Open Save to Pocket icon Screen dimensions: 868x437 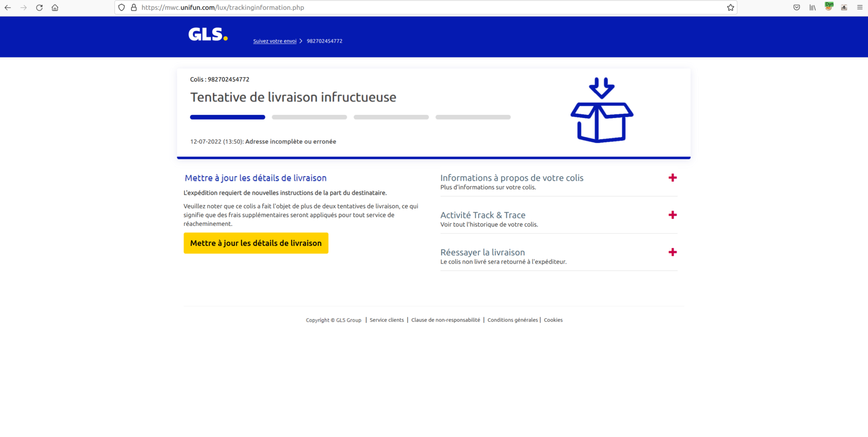[797, 8]
